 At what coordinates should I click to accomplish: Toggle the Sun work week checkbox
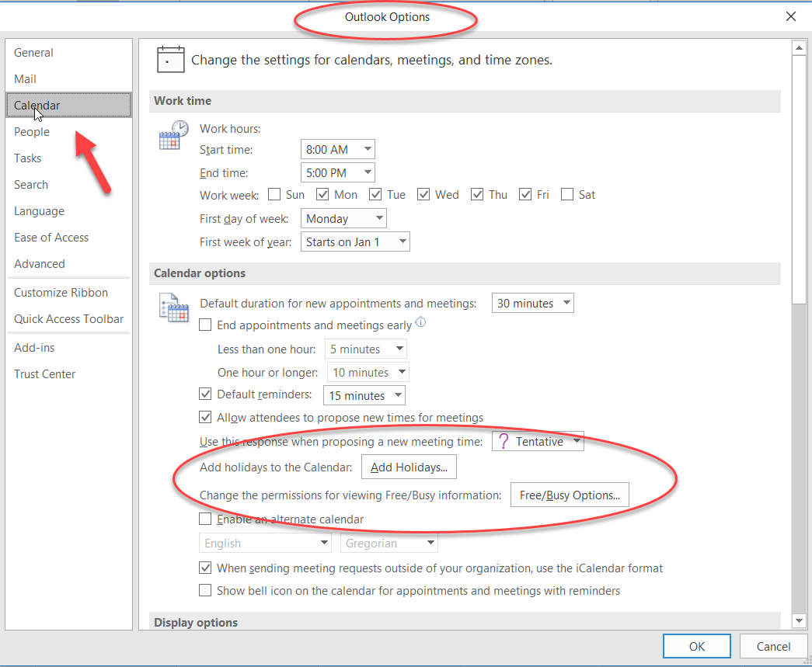tap(274, 195)
